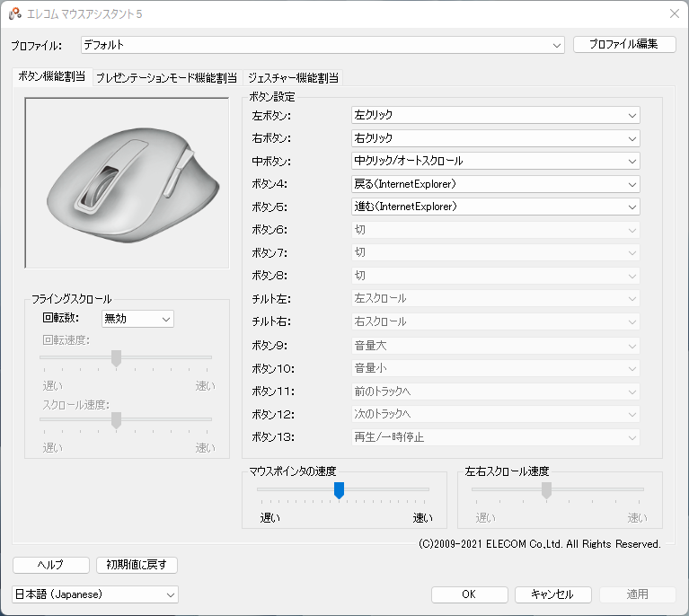Click the mouse illustration image
The height and width of the screenshot is (616, 689).
127,183
